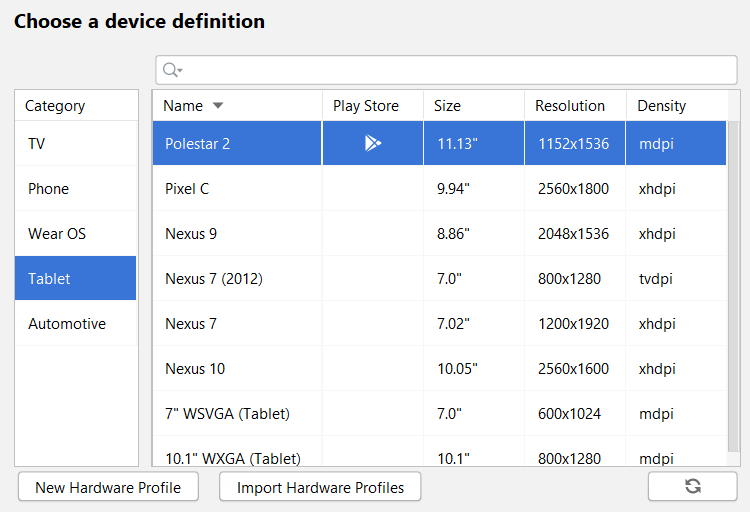Focus the device search field
The image size is (750, 512).
(460, 70)
